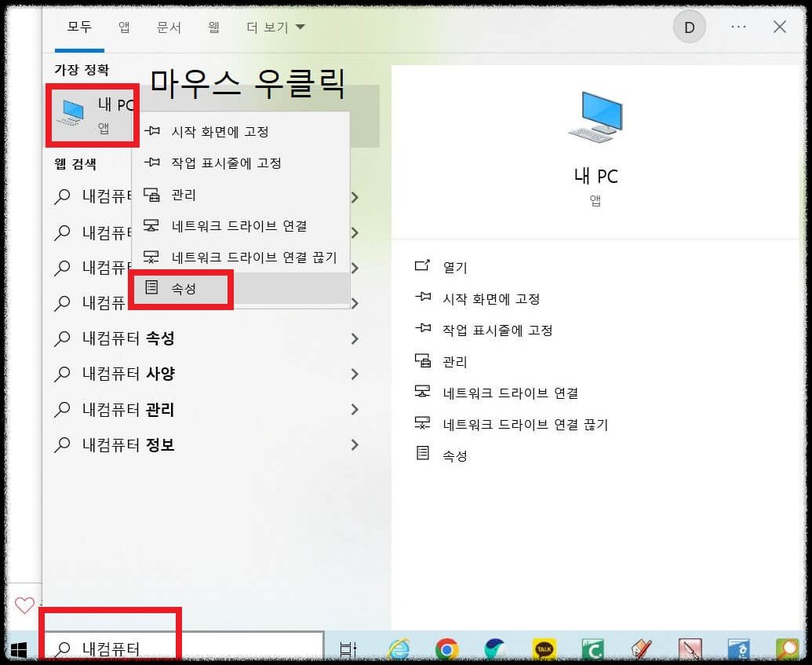The width and height of the screenshot is (812, 665).
Task: Select 시작 화면에 고정 in the context menu
Action: pos(220,131)
